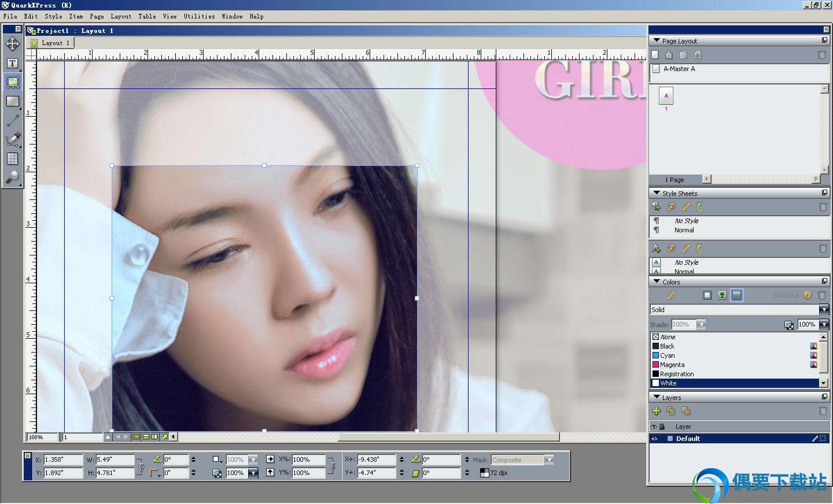The width and height of the screenshot is (833, 504).
Task: Select the Text Content tool
Action: (x=12, y=63)
